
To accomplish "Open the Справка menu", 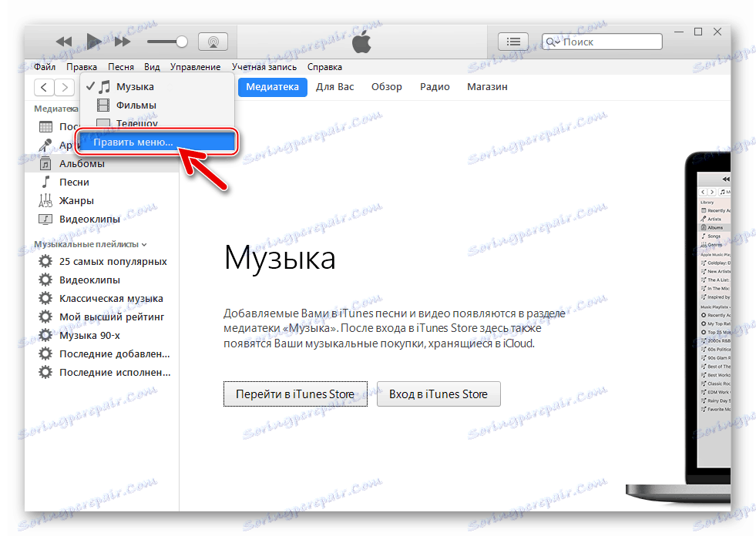I will pos(324,67).
